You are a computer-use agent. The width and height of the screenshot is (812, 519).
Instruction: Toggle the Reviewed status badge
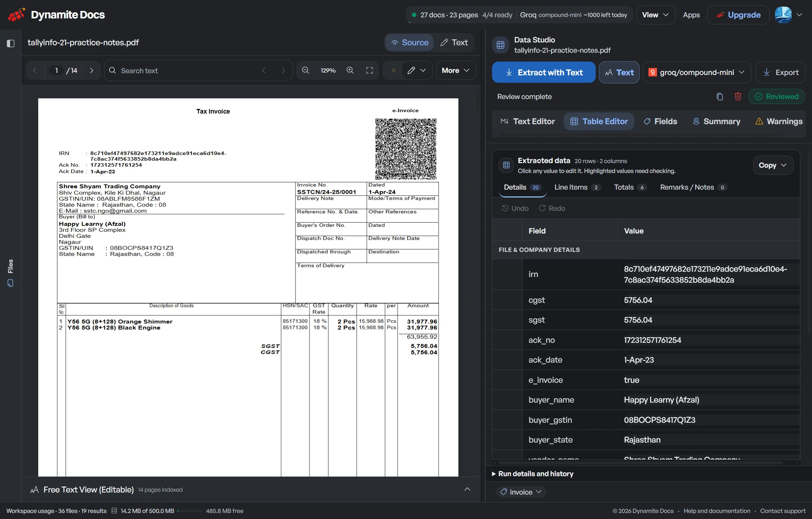[x=777, y=97]
